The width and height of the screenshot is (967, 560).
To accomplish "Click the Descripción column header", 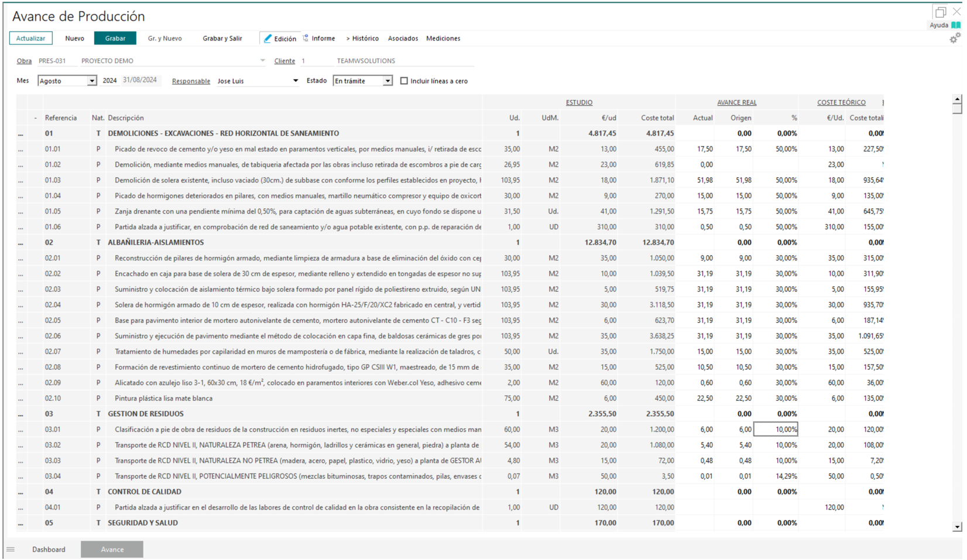I will point(126,118).
